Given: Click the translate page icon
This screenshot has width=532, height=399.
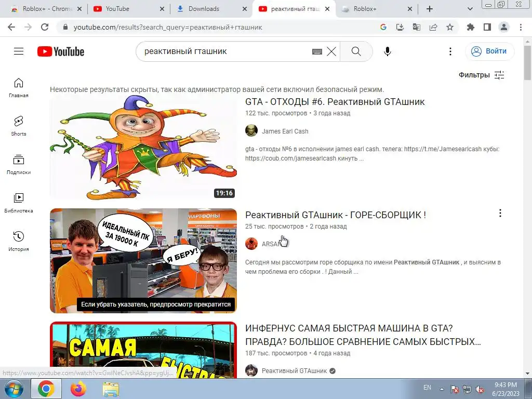Looking at the screenshot, I should [x=417, y=27].
